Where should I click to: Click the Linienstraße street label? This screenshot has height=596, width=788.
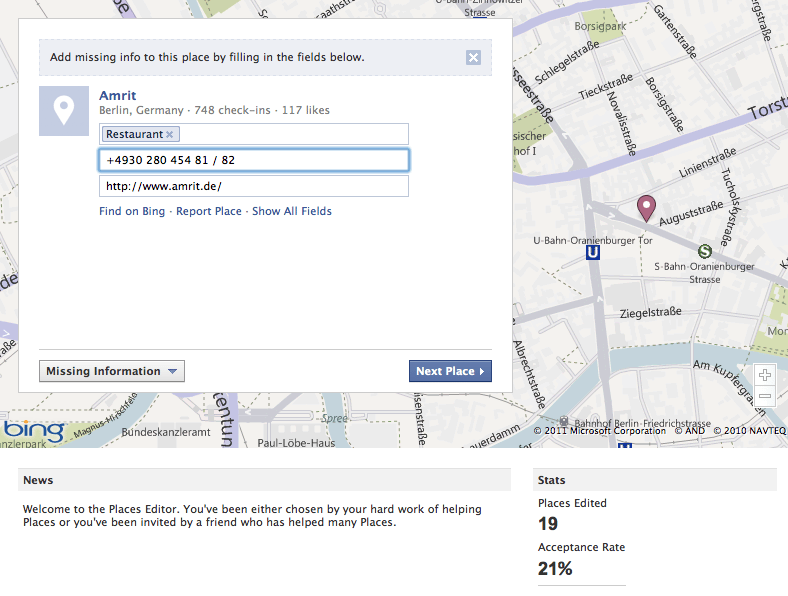(x=708, y=162)
